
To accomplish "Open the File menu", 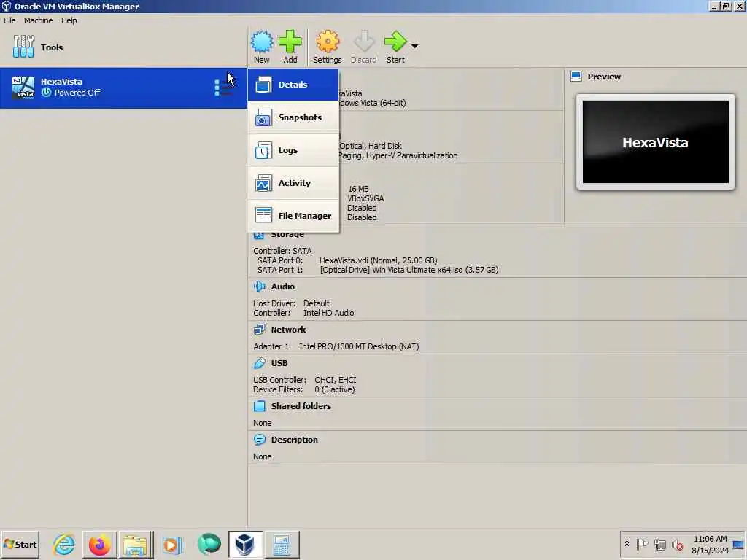I will coord(9,20).
